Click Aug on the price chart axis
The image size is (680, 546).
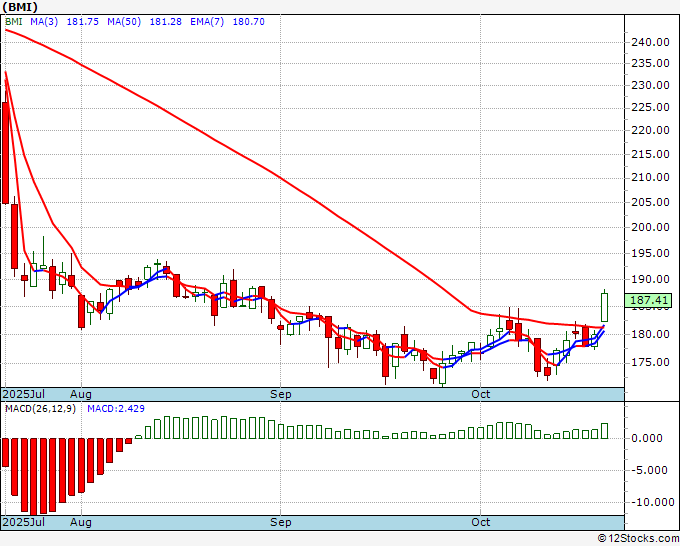pos(81,394)
